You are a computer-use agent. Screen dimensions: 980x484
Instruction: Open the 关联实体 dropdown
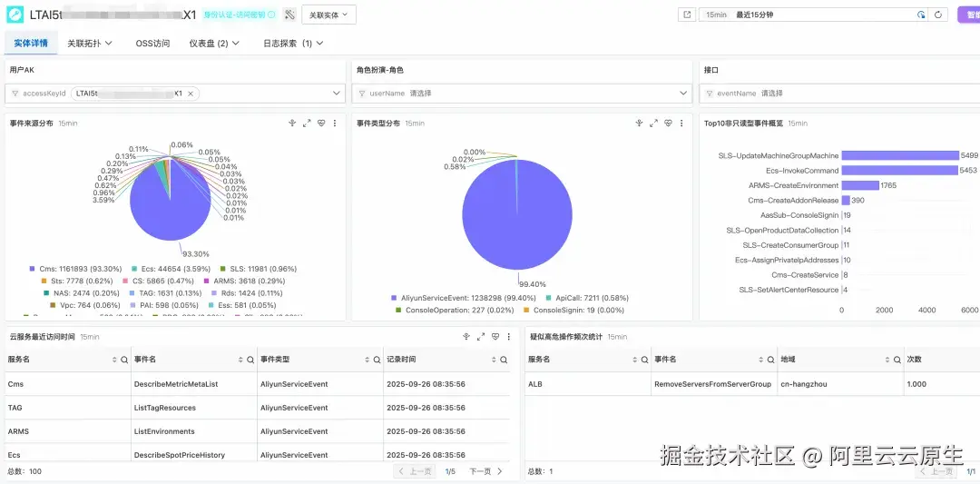[x=328, y=15]
